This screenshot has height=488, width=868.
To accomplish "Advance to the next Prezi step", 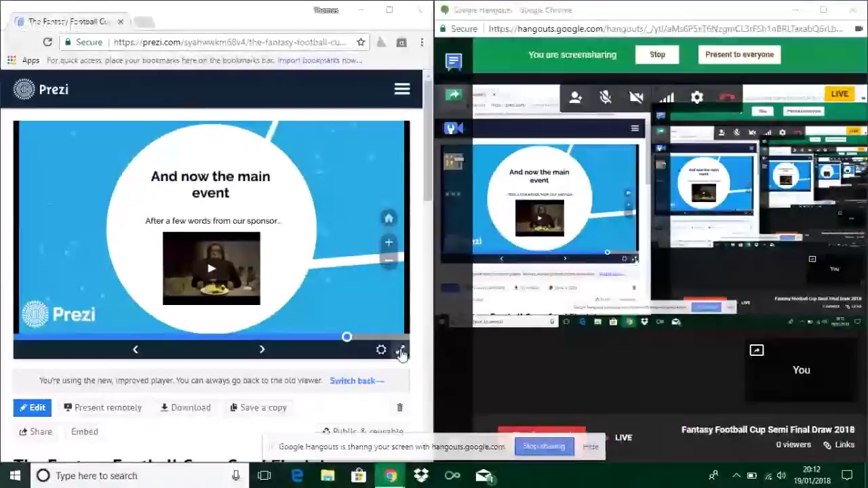I will (x=262, y=349).
